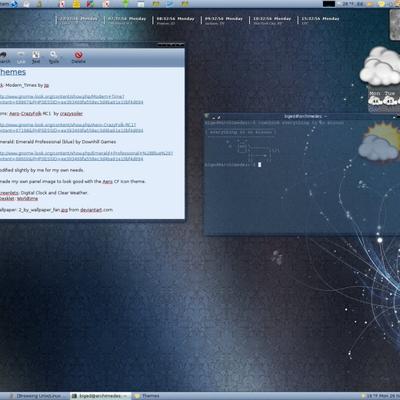Click the Delete button in the note toolbar

pos(78,57)
